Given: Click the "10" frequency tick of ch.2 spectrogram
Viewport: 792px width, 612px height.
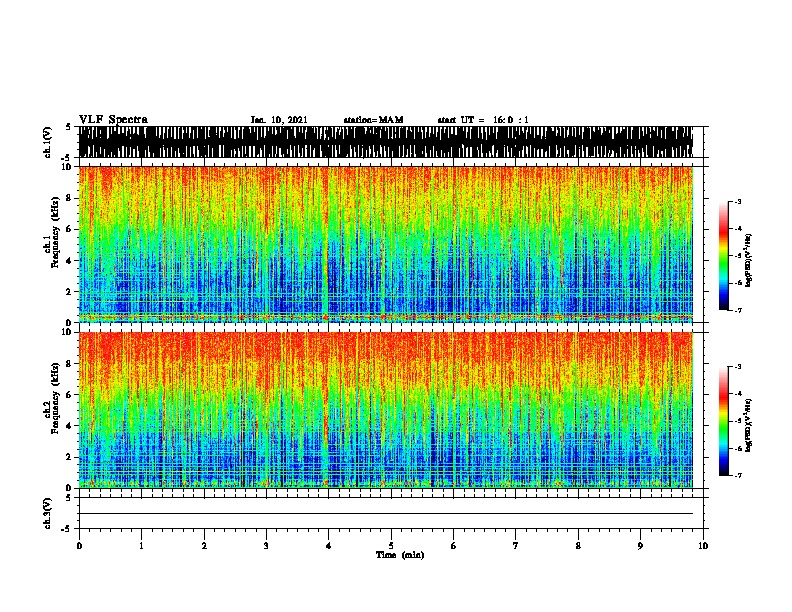Looking at the screenshot, I should (68, 332).
